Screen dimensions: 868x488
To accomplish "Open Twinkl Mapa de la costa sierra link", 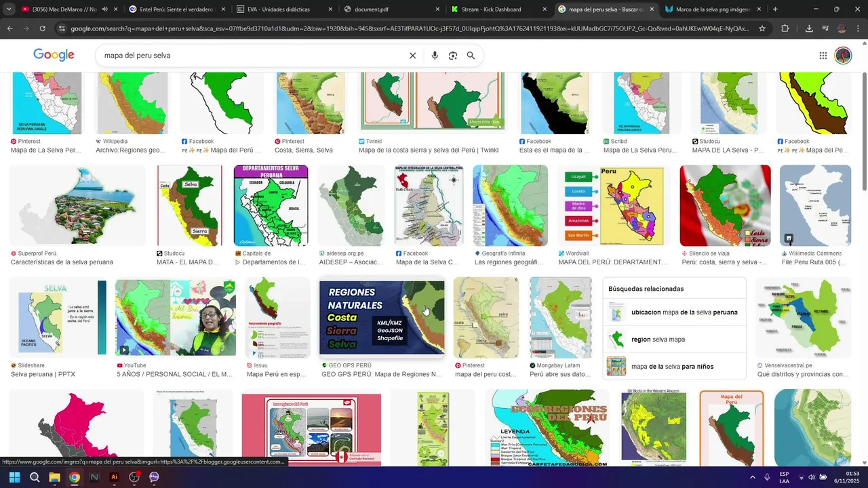I will coord(429,150).
